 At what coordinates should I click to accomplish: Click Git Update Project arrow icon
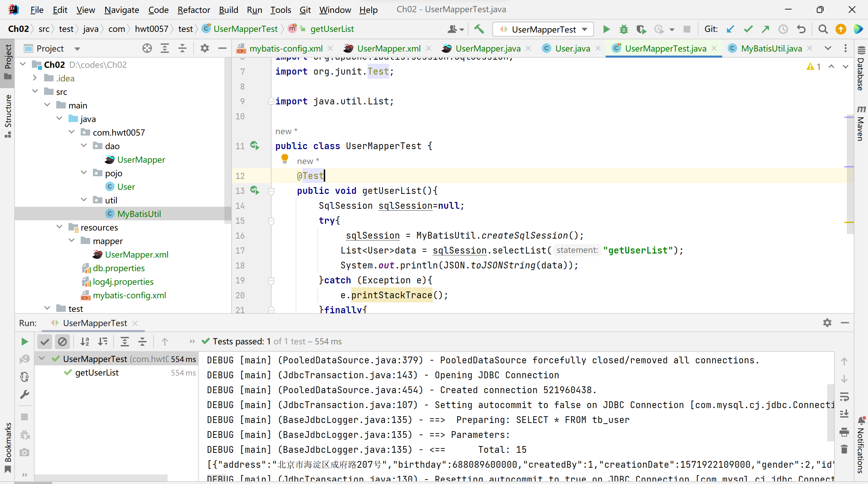pos(731,29)
